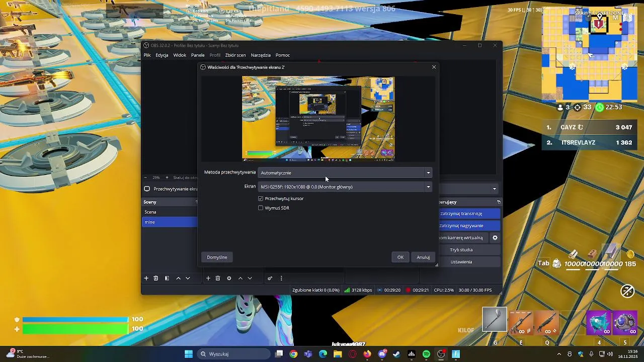Open Task View on taskbar

coord(279,354)
